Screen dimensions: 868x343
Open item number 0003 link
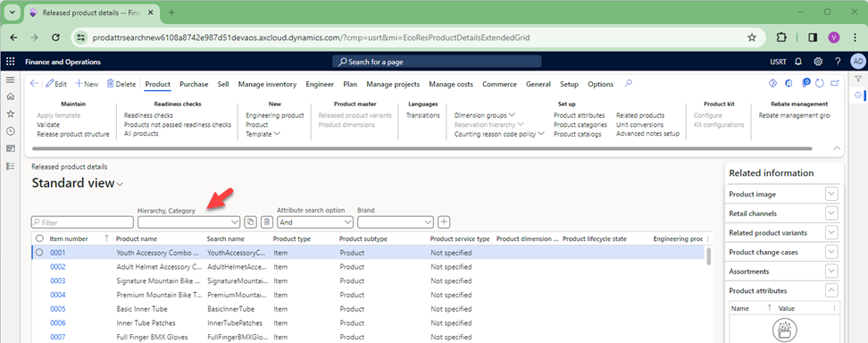coord(57,281)
